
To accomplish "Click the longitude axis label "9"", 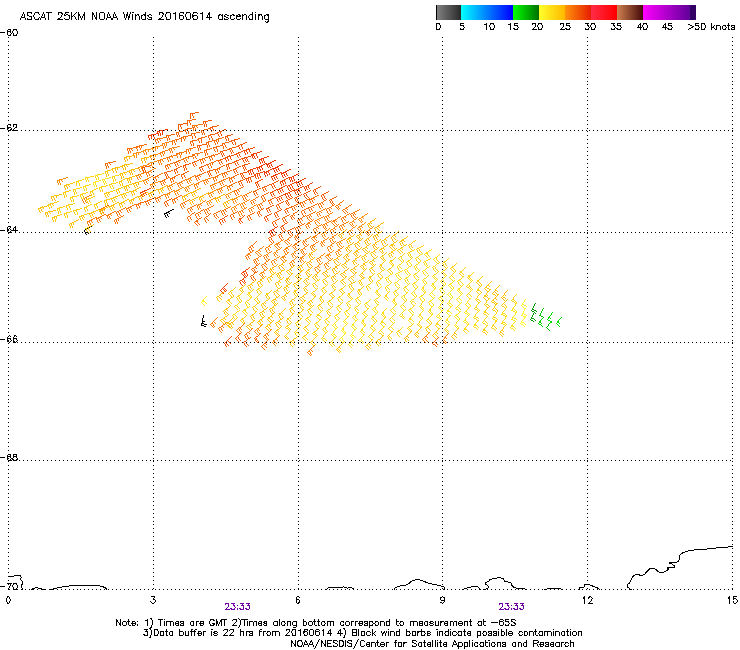I will click(442, 600).
